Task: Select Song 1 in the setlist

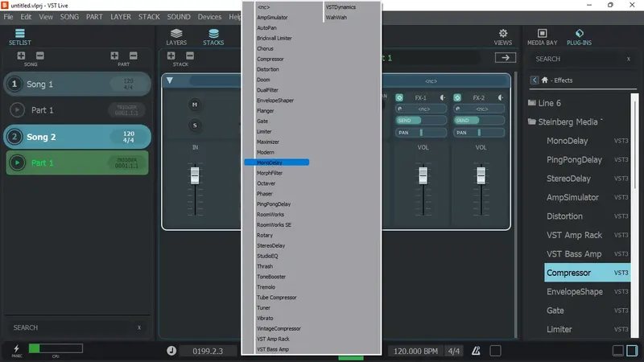Action: coord(77,84)
